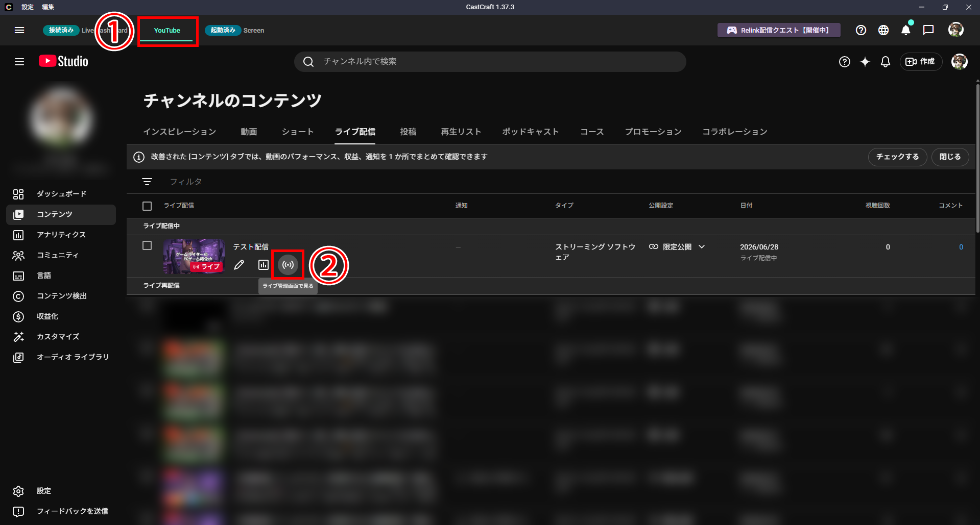Select コンテンツ in the sidebar
The image size is (980, 525).
pyautogui.click(x=61, y=214)
